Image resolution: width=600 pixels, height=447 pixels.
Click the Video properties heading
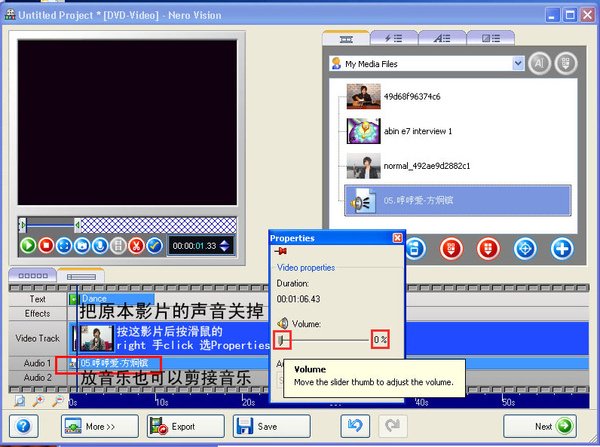pos(306,268)
